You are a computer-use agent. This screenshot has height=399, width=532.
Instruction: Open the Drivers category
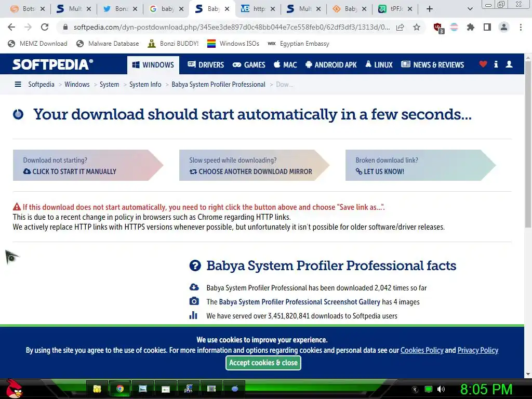[x=206, y=65]
